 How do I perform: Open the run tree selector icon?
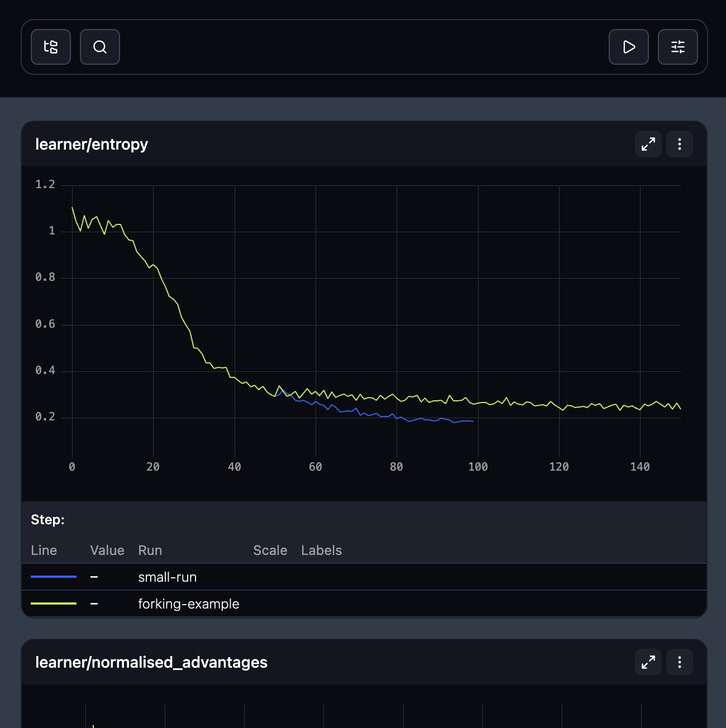pyautogui.click(x=51, y=47)
